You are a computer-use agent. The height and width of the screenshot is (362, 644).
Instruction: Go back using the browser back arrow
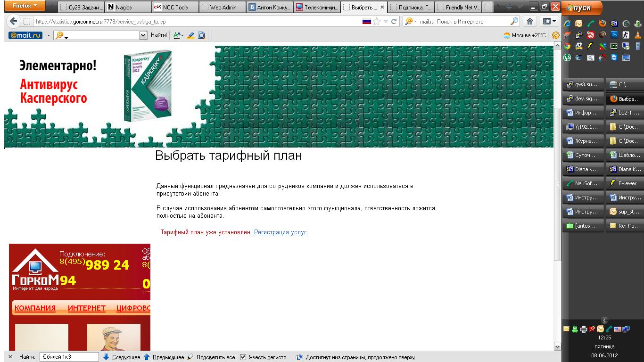coord(13,21)
